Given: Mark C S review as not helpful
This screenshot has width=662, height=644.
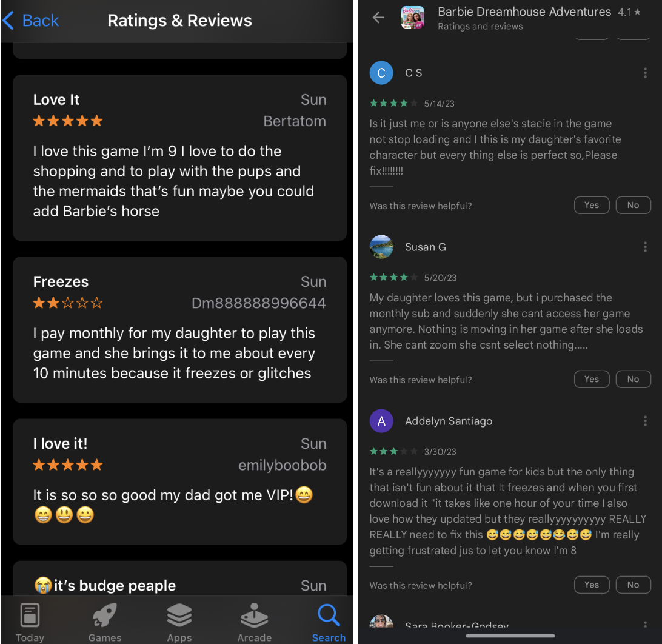Looking at the screenshot, I should tap(633, 205).
